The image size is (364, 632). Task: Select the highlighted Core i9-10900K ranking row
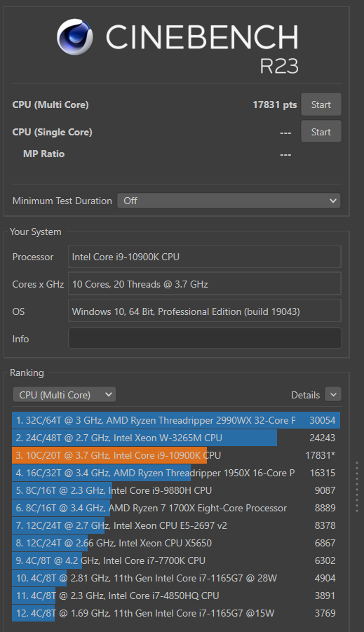176,455
